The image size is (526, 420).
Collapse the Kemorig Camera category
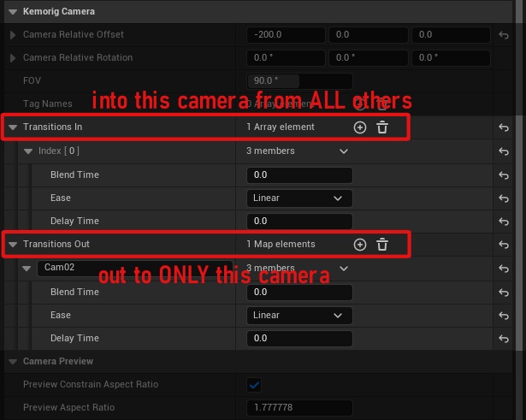pyautogui.click(x=13, y=12)
